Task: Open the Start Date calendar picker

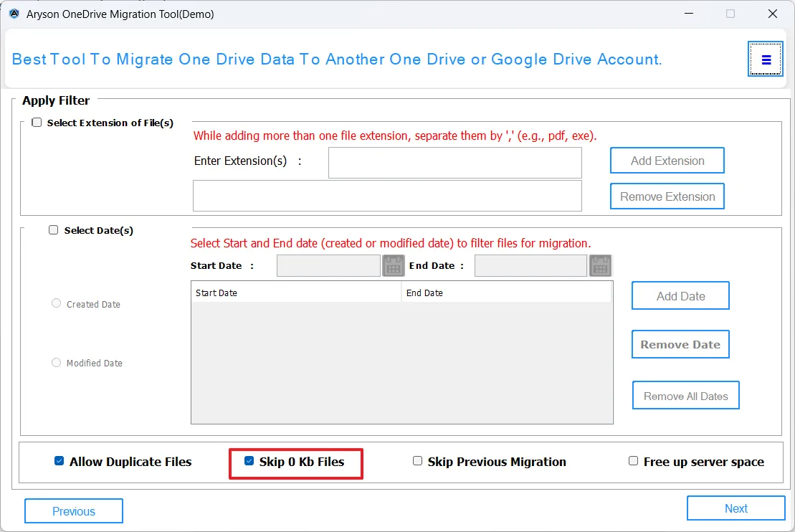Action: point(394,266)
